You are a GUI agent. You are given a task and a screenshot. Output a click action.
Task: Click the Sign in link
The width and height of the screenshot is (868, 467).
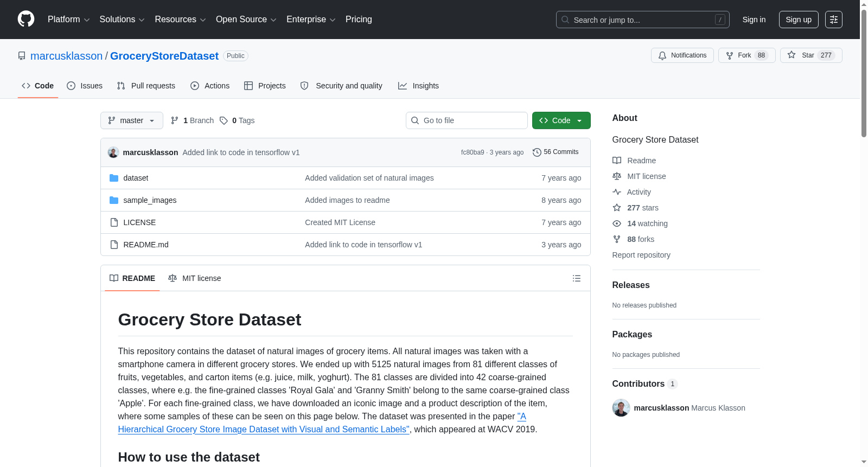tap(754, 20)
